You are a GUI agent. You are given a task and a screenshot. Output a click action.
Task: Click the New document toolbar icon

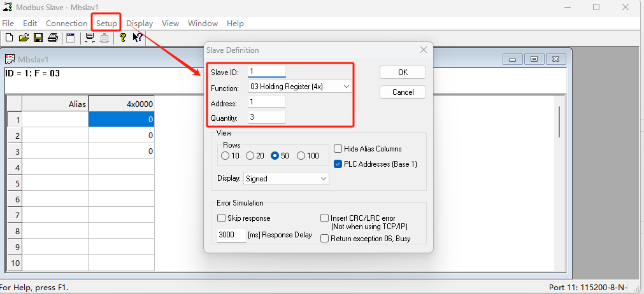coord(9,38)
